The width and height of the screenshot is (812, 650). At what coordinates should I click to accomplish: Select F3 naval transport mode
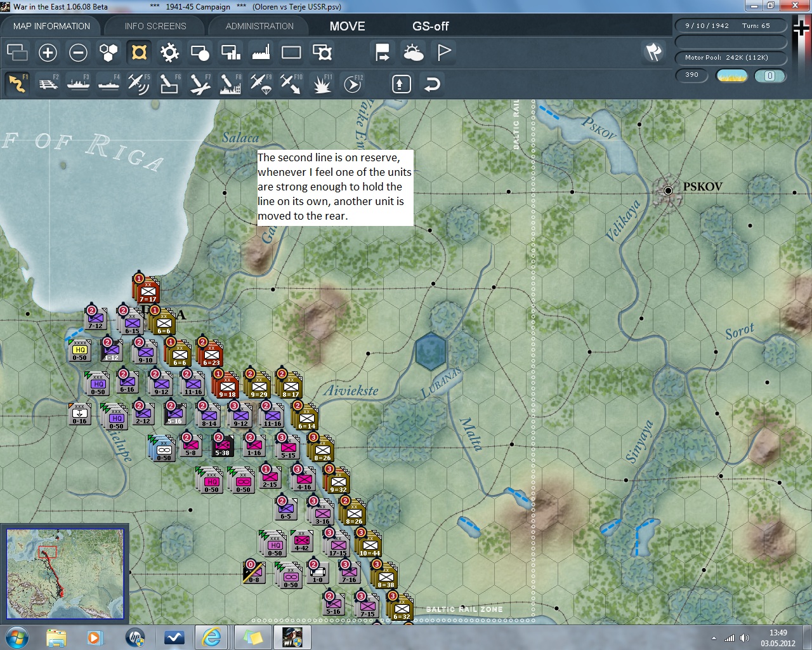(x=78, y=84)
